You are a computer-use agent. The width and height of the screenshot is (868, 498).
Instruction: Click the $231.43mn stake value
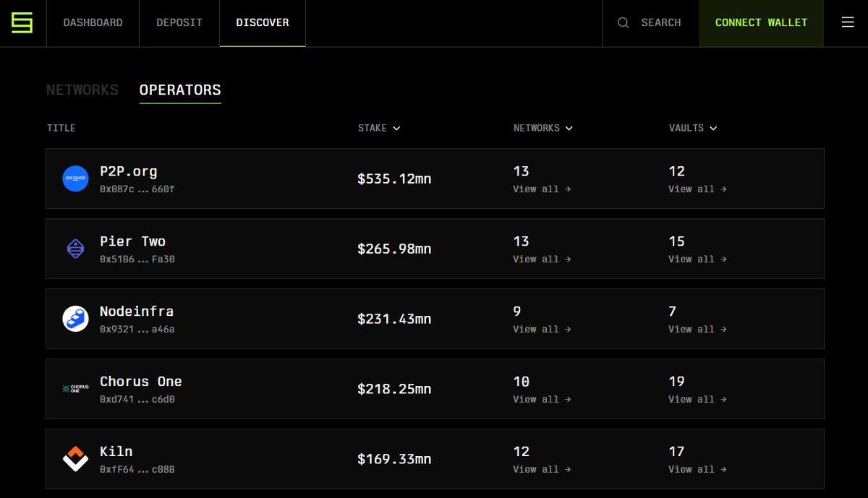click(x=394, y=319)
